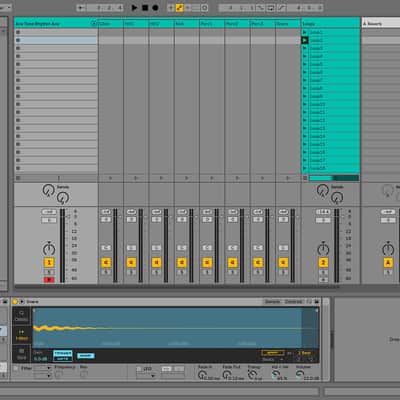Click the Arrangement Record button
This screenshot has height=400, width=400.
pyautogui.click(x=155, y=7)
